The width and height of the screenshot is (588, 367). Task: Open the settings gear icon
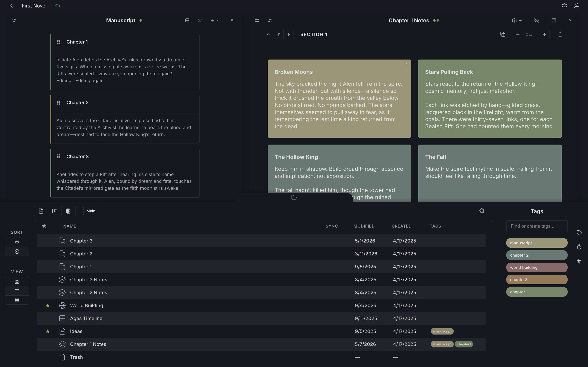coord(564,6)
